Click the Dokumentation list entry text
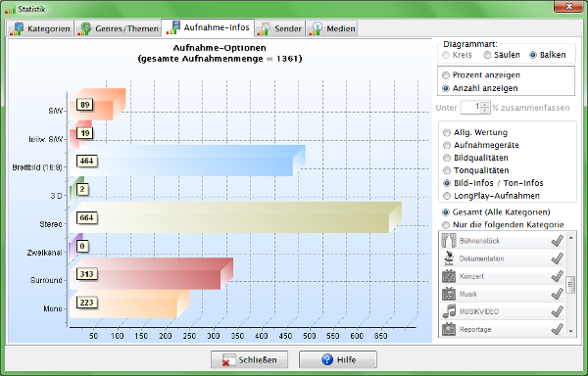Image resolution: width=588 pixels, height=376 pixels. [x=481, y=258]
